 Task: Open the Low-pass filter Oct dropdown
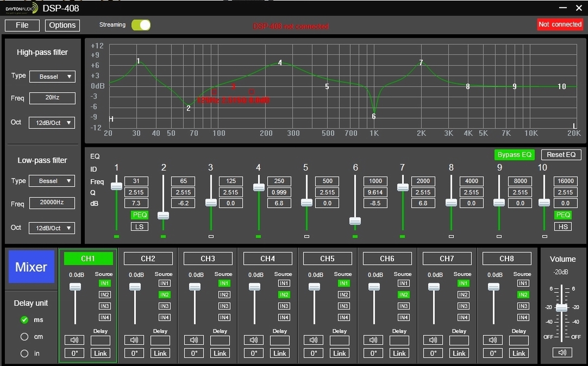[x=52, y=228]
